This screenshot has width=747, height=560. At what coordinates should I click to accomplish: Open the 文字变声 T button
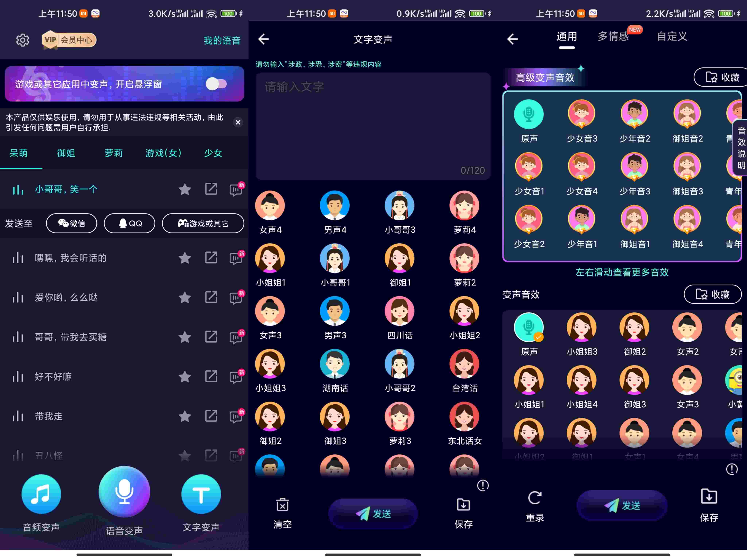tap(201, 494)
